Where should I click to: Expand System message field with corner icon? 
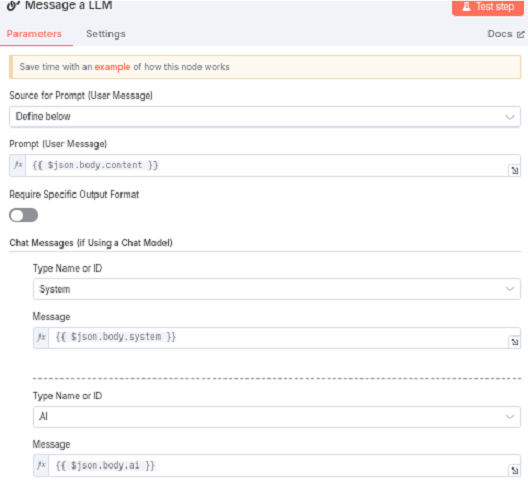pos(515,342)
